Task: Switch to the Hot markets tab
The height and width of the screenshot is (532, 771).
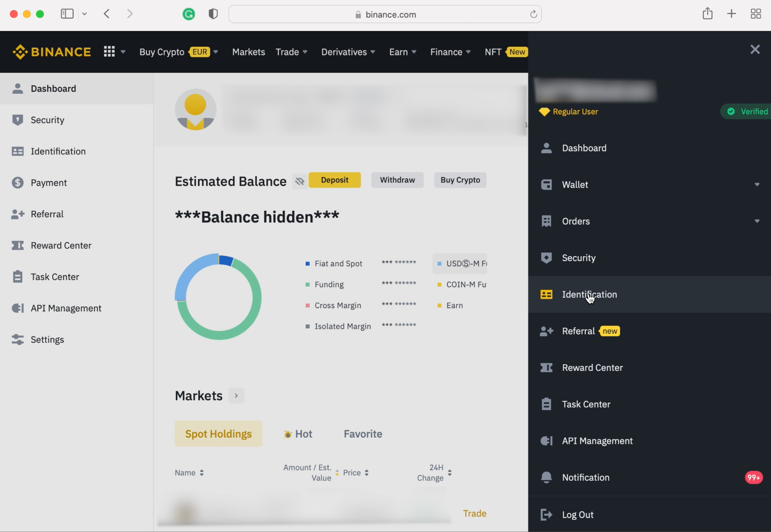Action: coord(298,434)
